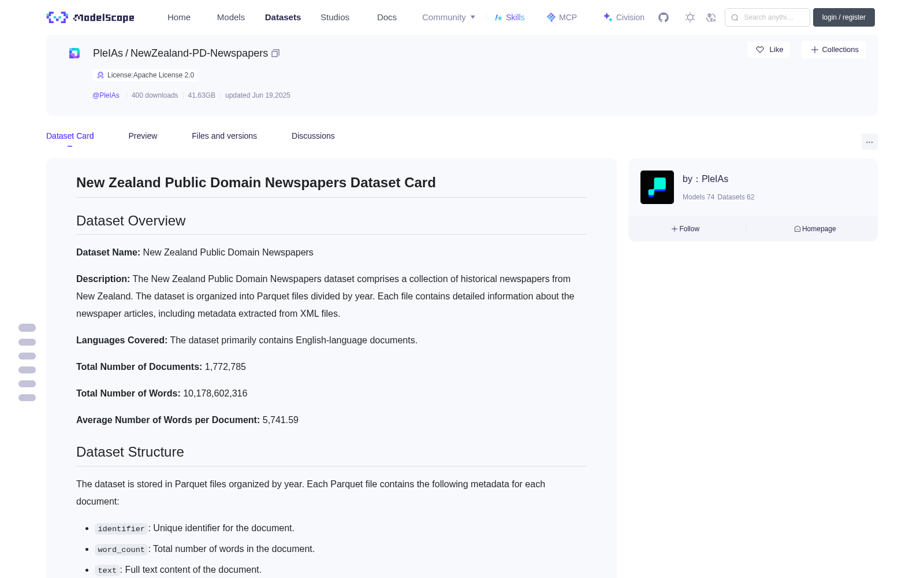Click the '10,178,602,316' words value
The image size is (924, 578).
click(215, 394)
